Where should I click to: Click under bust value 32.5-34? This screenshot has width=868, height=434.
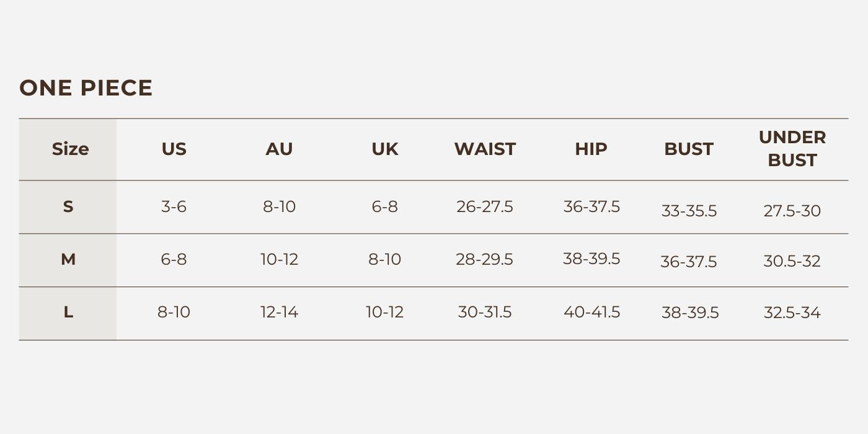pyautogui.click(x=792, y=312)
